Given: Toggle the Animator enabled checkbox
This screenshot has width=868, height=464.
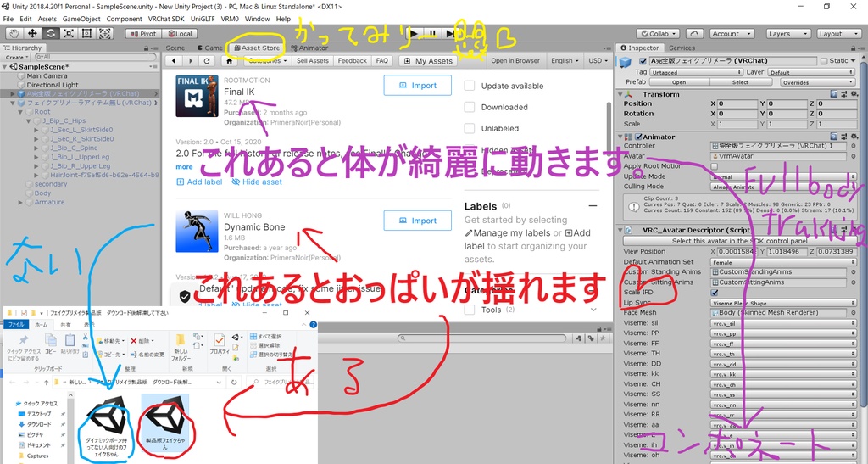Looking at the screenshot, I should [638, 137].
